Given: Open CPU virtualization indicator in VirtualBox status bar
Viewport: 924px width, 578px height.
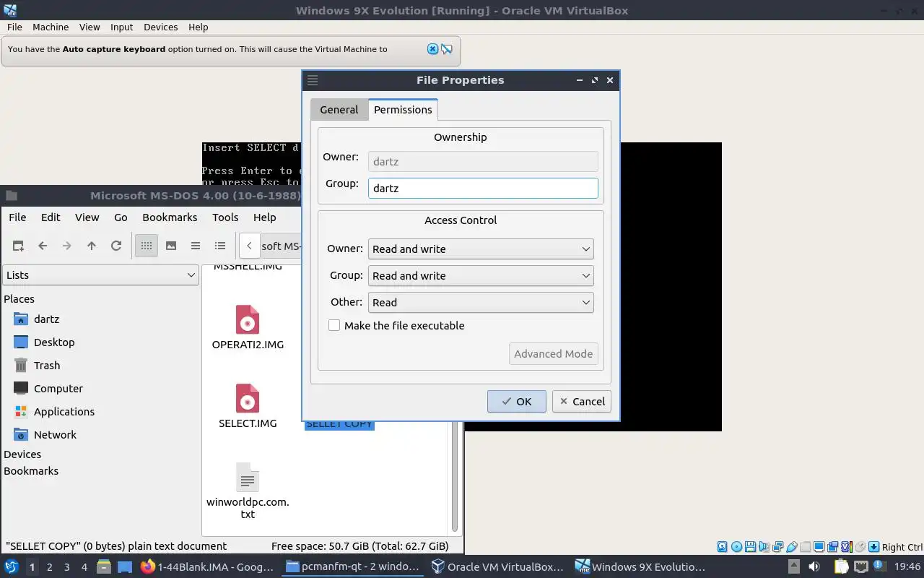Looking at the screenshot, I should click(846, 547).
